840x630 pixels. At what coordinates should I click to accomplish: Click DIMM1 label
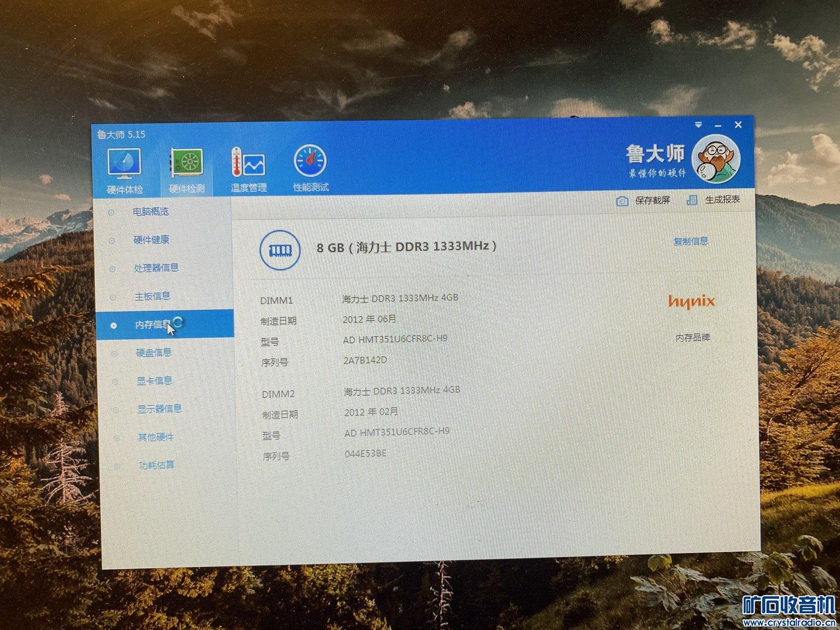pos(276,300)
